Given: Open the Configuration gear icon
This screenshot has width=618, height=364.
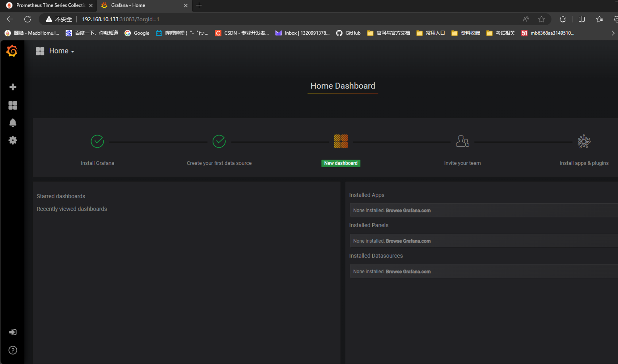Looking at the screenshot, I should coord(13,140).
